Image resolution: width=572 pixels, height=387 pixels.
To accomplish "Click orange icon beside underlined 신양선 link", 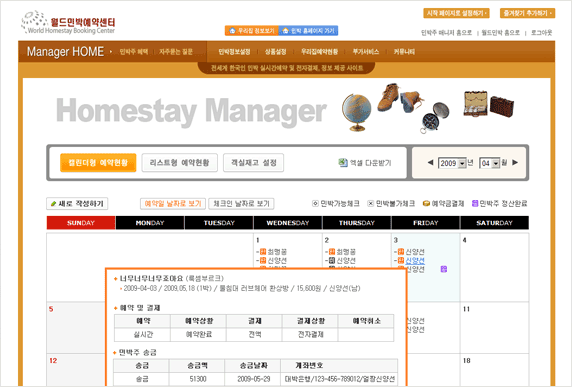I will (x=401, y=260).
